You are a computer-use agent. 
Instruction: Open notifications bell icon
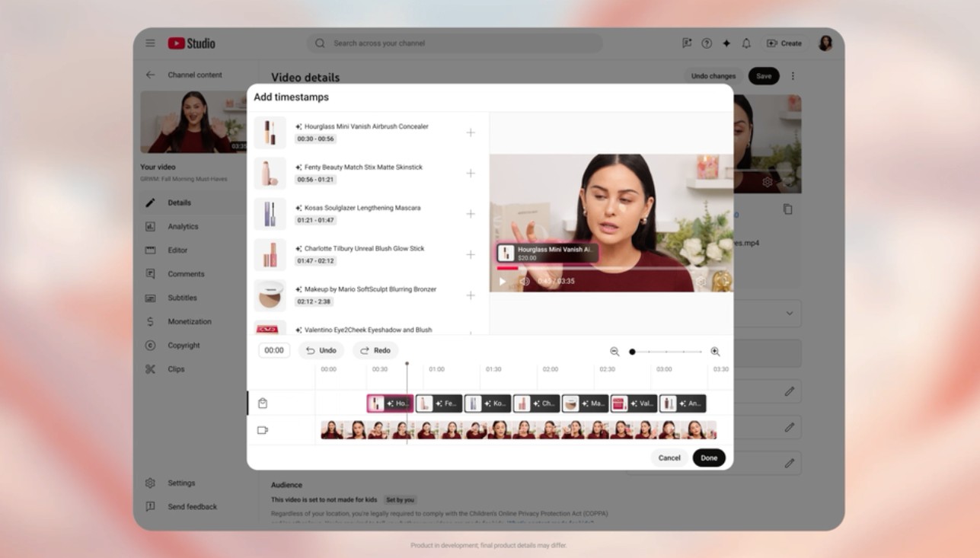tap(746, 43)
